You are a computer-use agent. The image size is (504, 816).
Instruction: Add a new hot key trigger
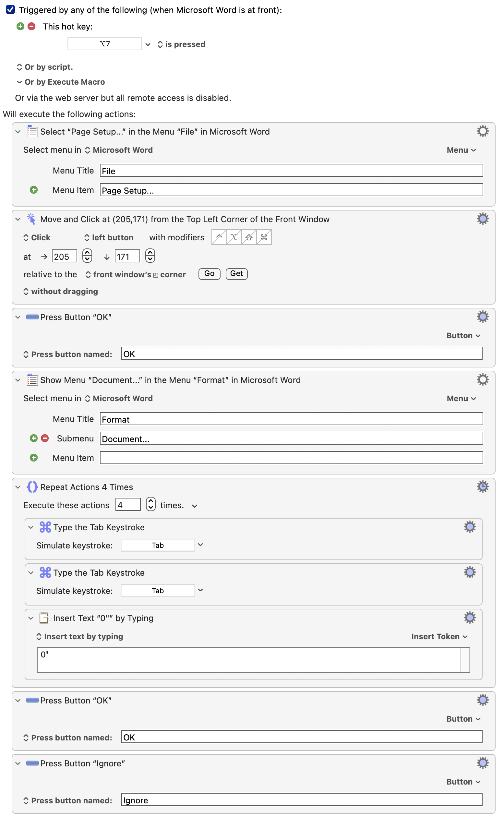(20, 26)
